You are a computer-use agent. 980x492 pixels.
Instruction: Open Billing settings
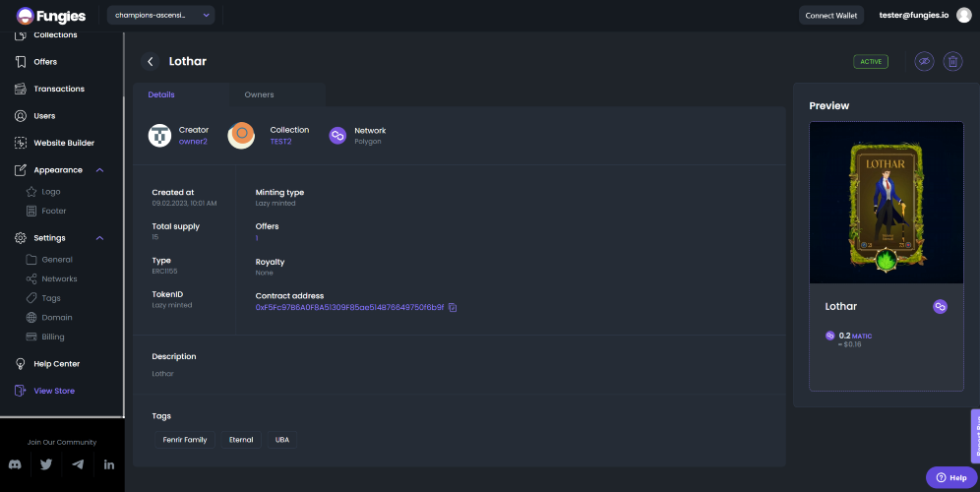(52, 337)
